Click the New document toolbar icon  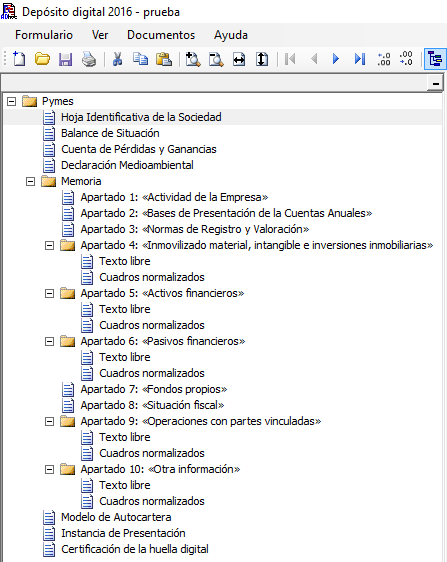[19, 59]
